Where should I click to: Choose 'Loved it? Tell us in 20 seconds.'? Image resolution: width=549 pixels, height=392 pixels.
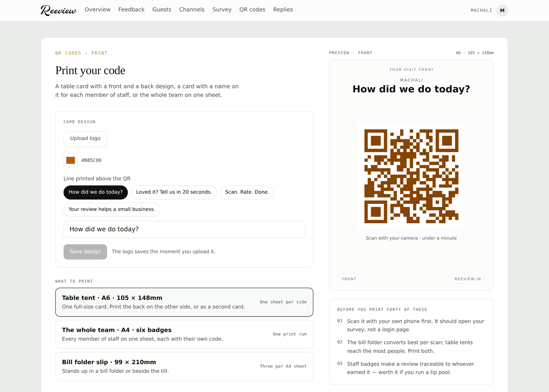(x=174, y=192)
